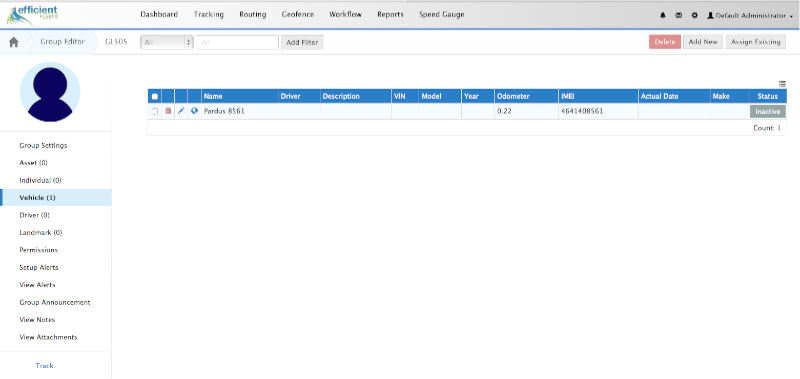Open the Default Administrator user menu
The width and height of the screenshot is (800, 379).
coord(749,16)
